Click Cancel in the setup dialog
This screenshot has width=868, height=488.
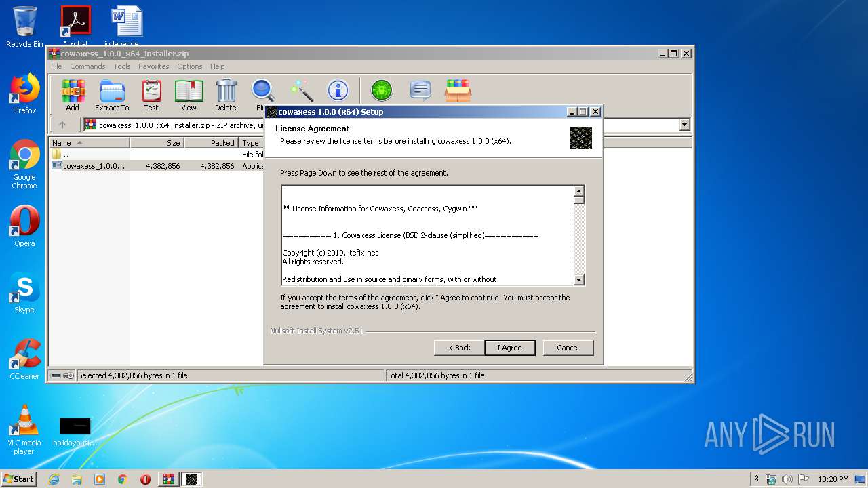pyautogui.click(x=568, y=348)
